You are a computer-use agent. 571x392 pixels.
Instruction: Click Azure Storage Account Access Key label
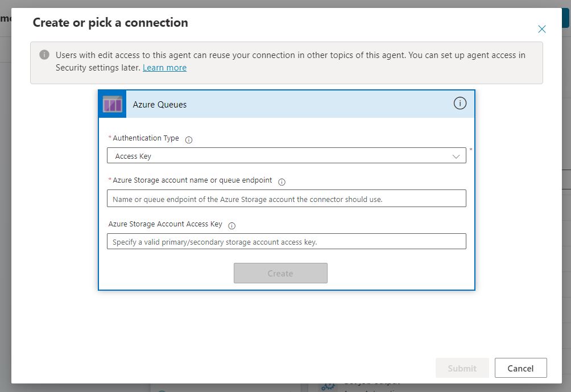tap(165, 224)
